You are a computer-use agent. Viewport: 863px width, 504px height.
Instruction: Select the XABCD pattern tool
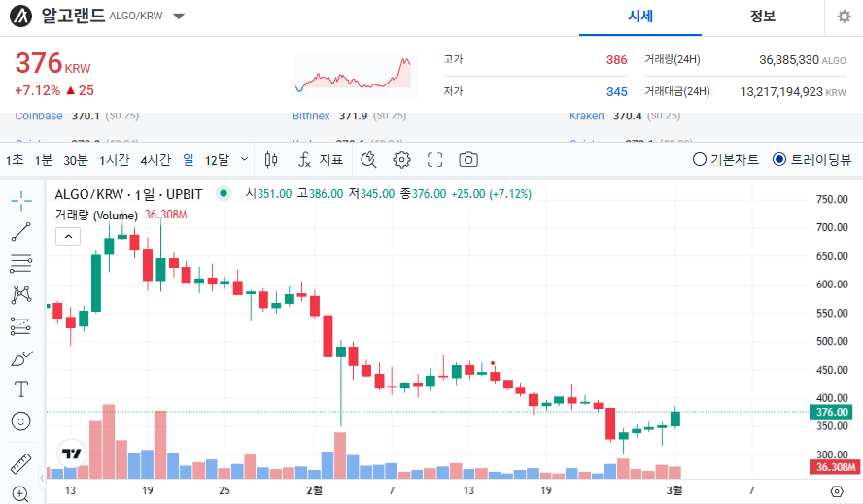[21, 295]
